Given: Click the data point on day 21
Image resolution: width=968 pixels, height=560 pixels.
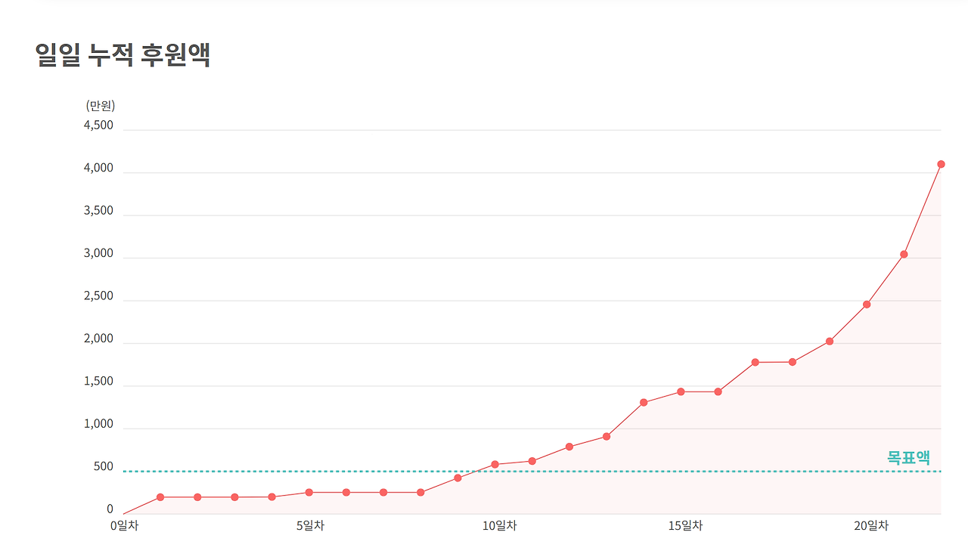Looking at the screenshot, I should 904,254.
